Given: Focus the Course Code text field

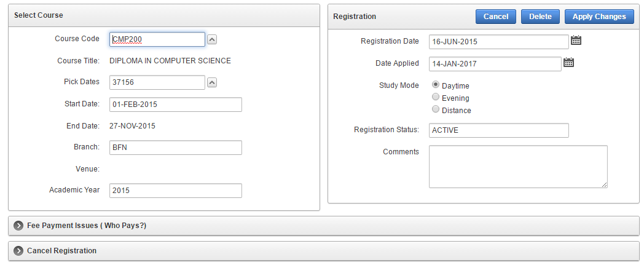Looking at the screenshot, I should pyautogui.click(x=157, y=39).
